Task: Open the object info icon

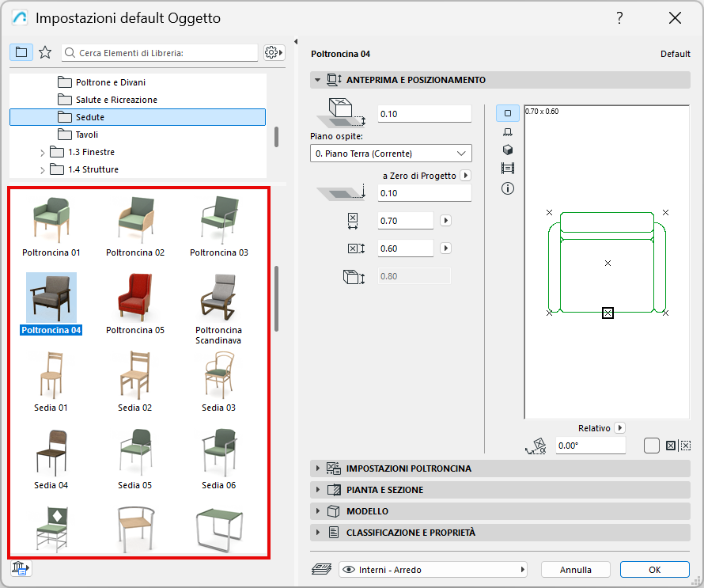Action: point(508,188)
